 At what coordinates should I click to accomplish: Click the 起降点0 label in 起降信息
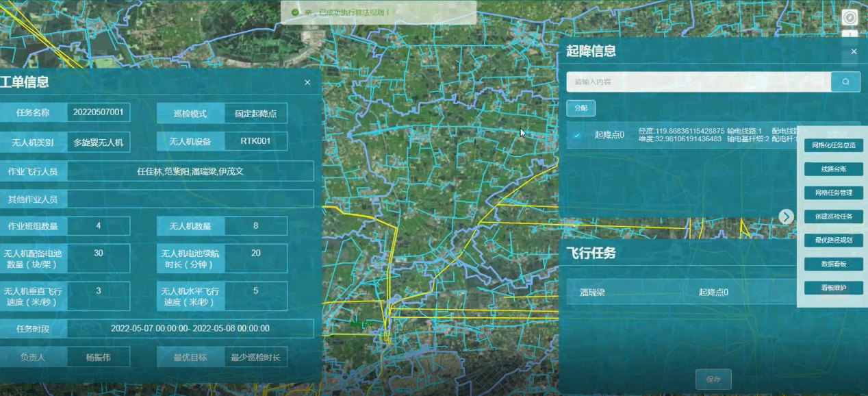click(609, 136)
